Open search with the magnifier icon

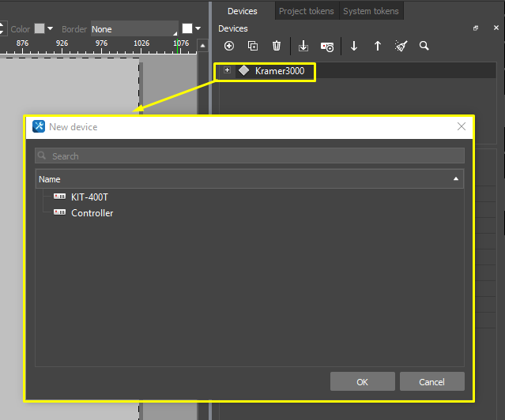click(x=424, y=47)
